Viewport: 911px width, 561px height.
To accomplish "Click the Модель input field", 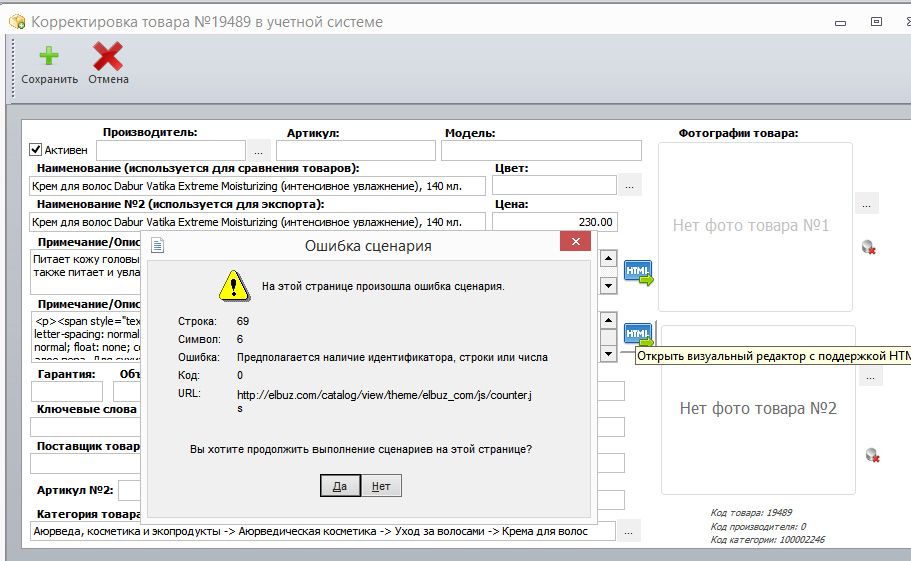I will point(541,151).
